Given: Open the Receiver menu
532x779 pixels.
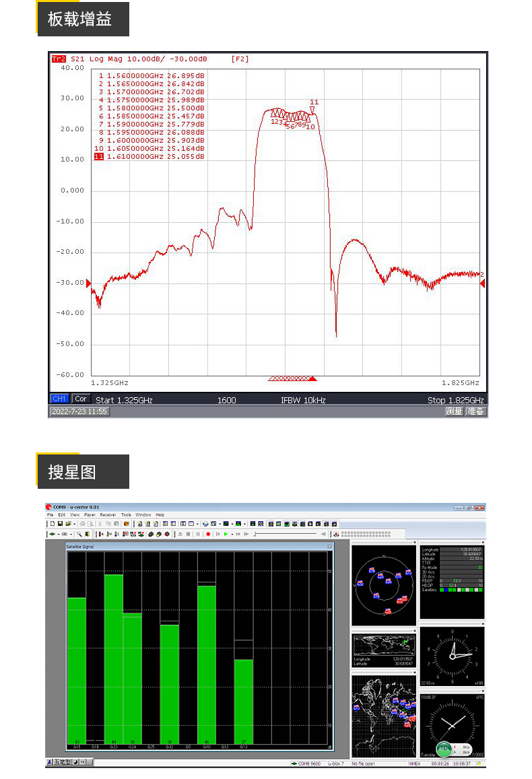Looking at the screenshot, I should (108, 514).
